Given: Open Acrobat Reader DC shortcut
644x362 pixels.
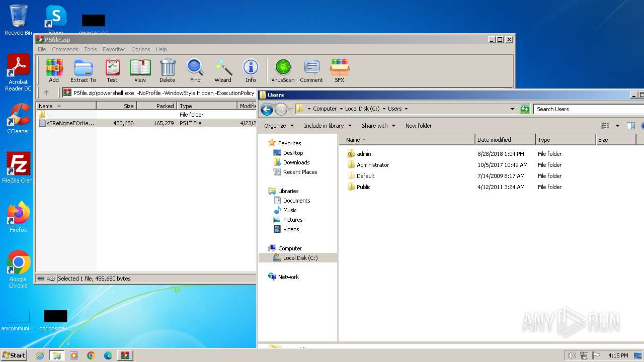Looking at the screenshot, I should tap(18, 73).
